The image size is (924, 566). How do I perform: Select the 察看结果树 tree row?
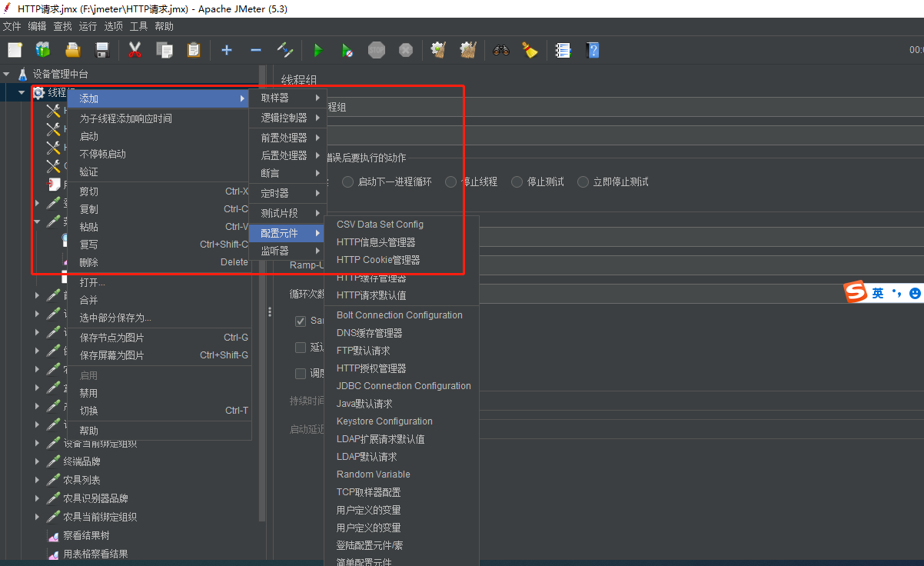click(x=86, y=535)
